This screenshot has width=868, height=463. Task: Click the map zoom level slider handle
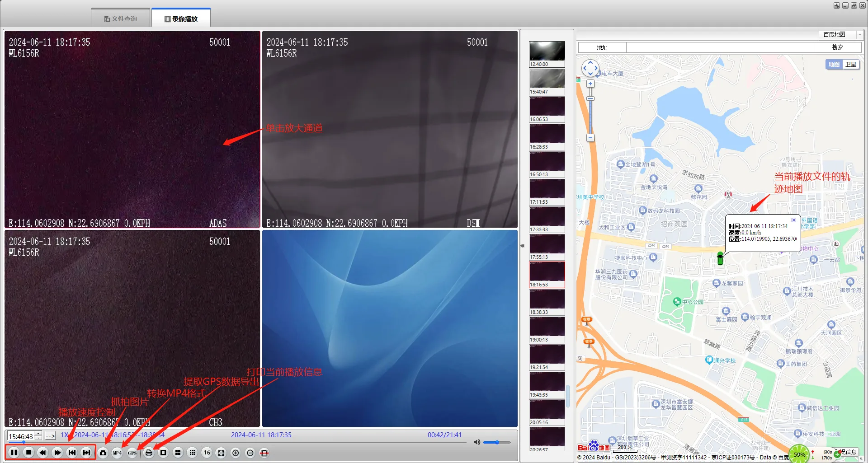tap(590, 98)
